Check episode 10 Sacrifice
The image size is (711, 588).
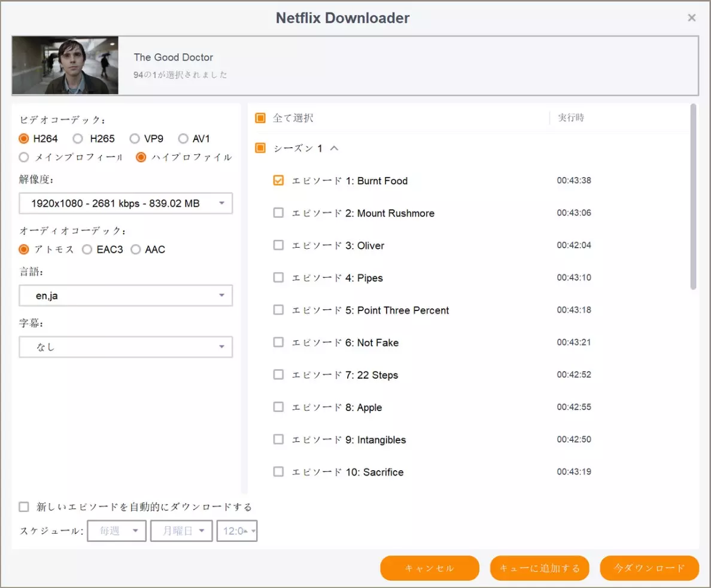pos(278,472)
